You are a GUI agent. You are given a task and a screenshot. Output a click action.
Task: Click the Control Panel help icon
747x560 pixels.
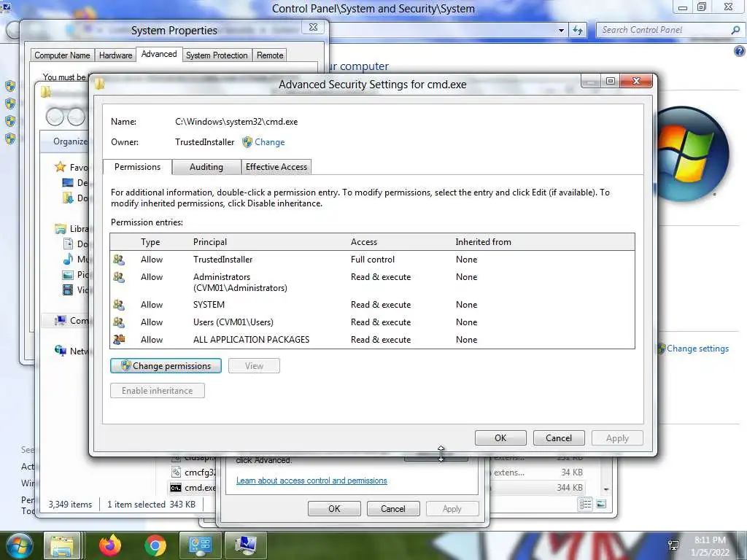[740, 51]
